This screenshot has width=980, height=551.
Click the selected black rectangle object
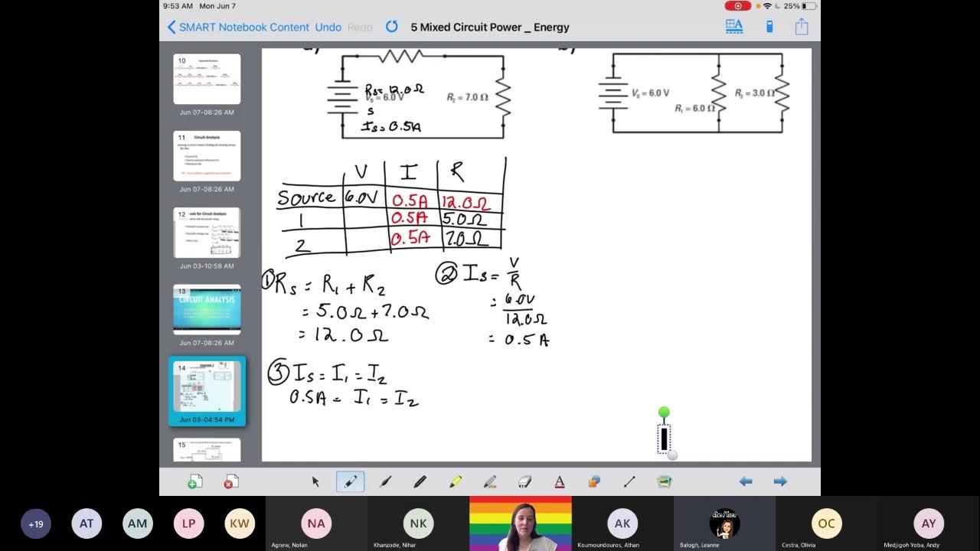pyautogui.click(x=664, y=439)
